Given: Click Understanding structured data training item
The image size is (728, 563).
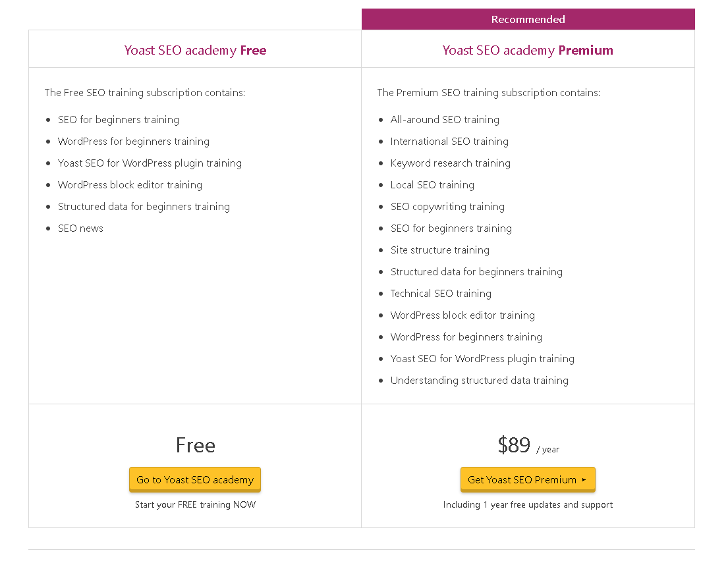Looking at the screenshot, I should pos(479,381).
